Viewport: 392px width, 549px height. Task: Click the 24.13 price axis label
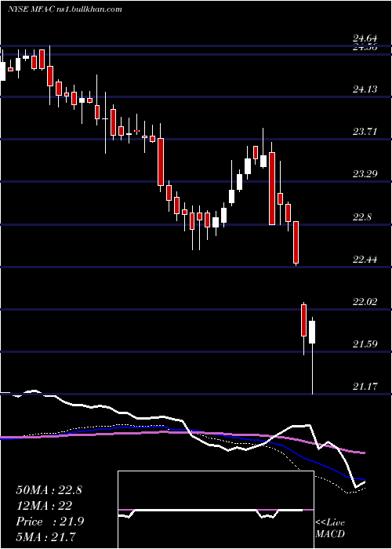[365, 89]
